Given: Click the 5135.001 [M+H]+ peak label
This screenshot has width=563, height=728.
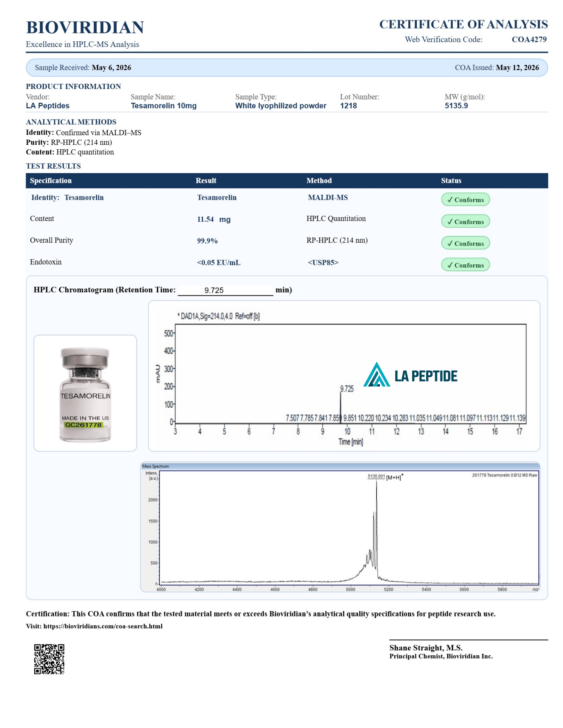Looking at the screenshot, I should [x=385, y=477].
